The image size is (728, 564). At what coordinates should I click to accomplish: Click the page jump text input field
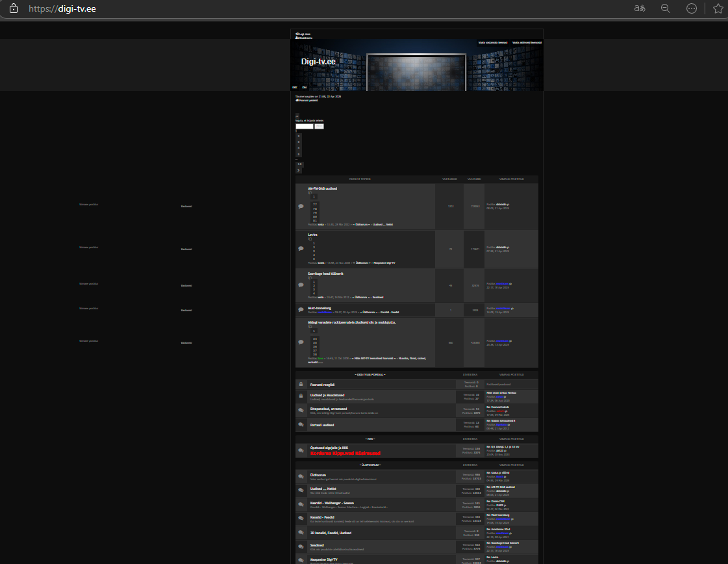(x=305, y=126)
